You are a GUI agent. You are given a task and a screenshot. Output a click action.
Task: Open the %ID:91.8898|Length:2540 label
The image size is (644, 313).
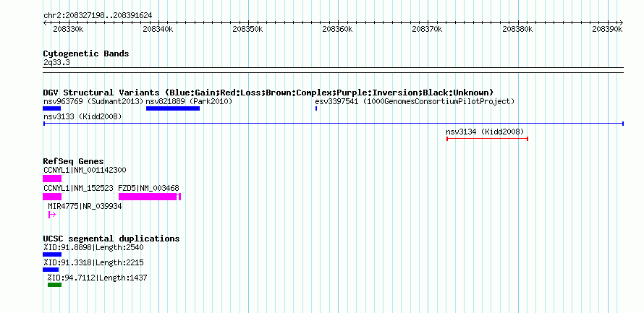point(93,247)
